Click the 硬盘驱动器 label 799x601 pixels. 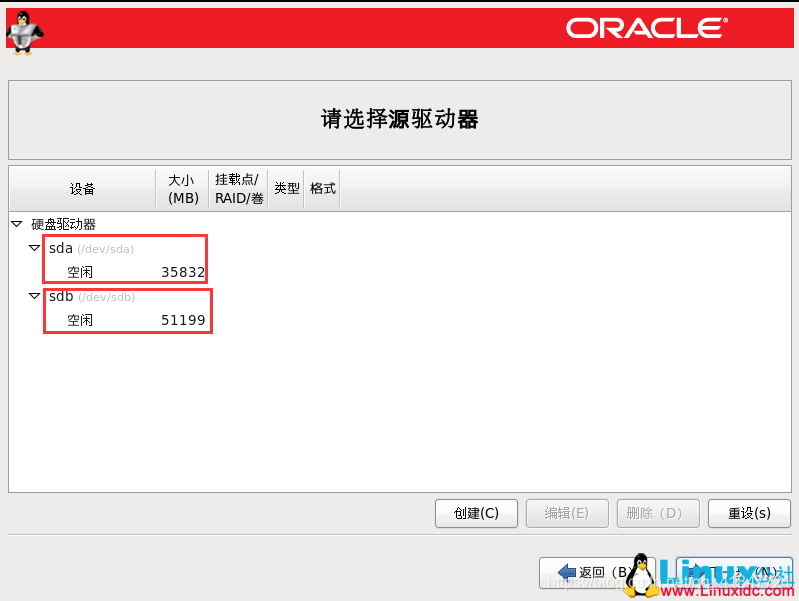point(63,224)
